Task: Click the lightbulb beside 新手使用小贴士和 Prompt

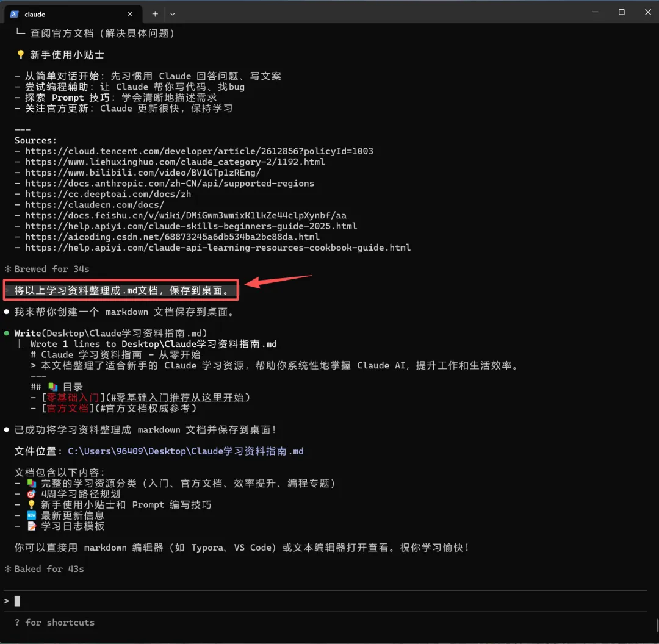Action: tap(31, 504)
